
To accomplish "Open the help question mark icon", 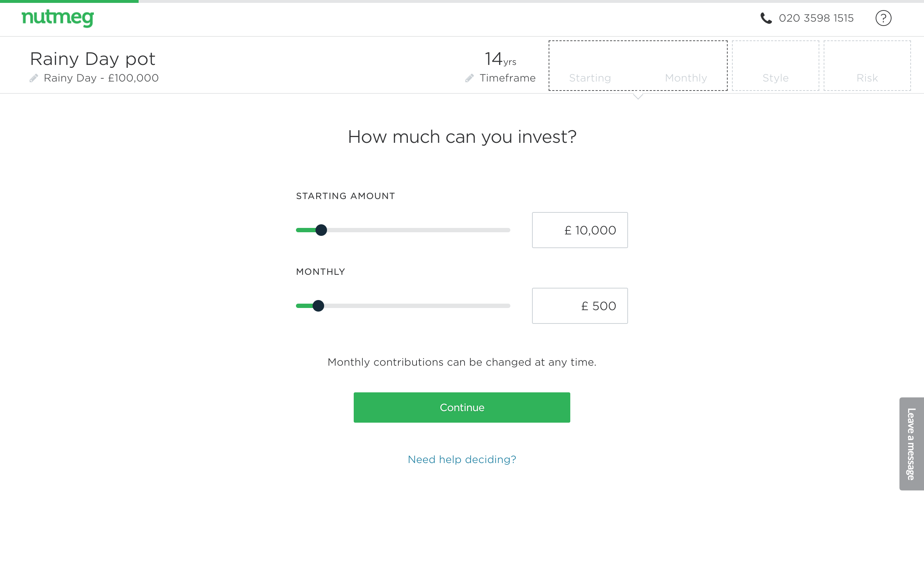I will (x=883, y=18).
